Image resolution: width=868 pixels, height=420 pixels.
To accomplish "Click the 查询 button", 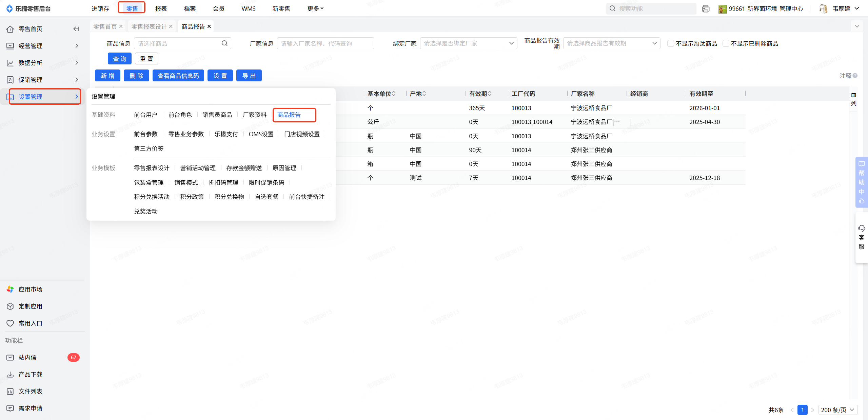I will tap(119, 59).
